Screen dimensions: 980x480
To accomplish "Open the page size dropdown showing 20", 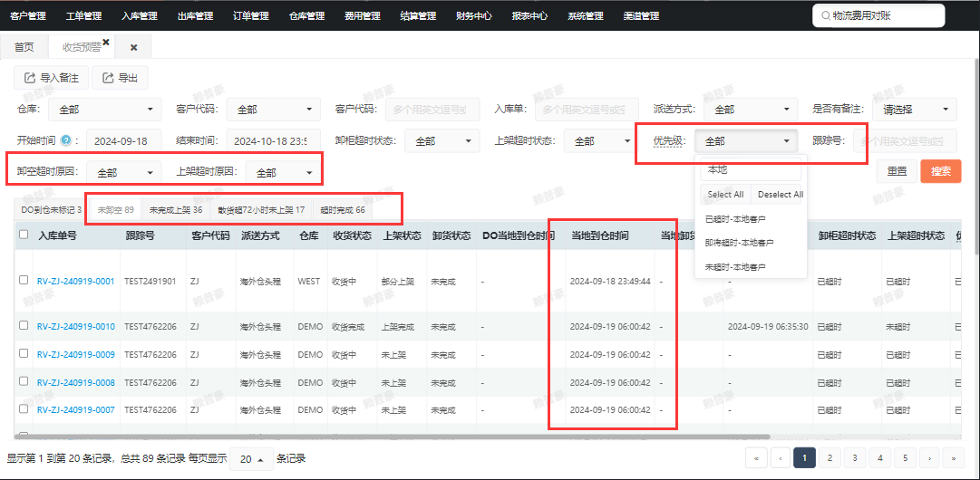I will pyautogui.click(x=252, y=459).
